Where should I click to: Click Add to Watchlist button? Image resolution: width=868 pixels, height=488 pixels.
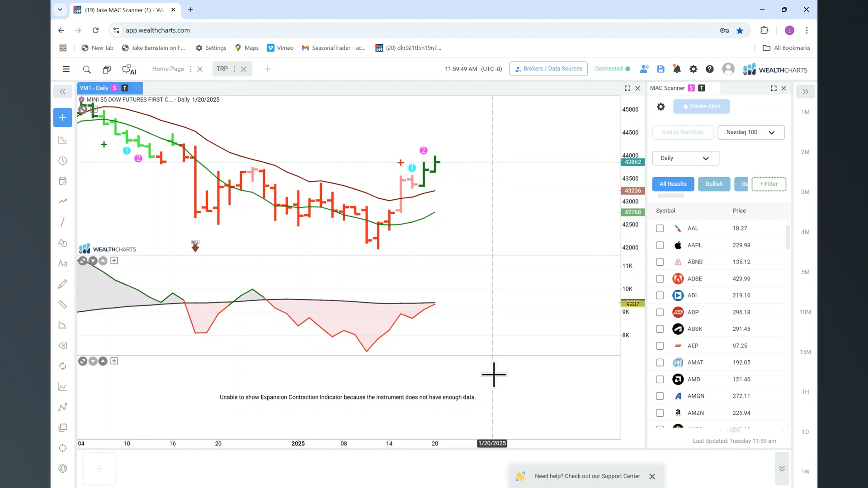[x=683, y=132]
